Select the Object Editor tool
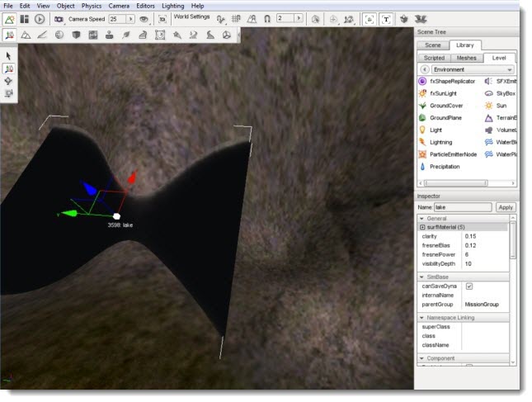The width and height of the screenshot is (532, 402). (10, 35)
